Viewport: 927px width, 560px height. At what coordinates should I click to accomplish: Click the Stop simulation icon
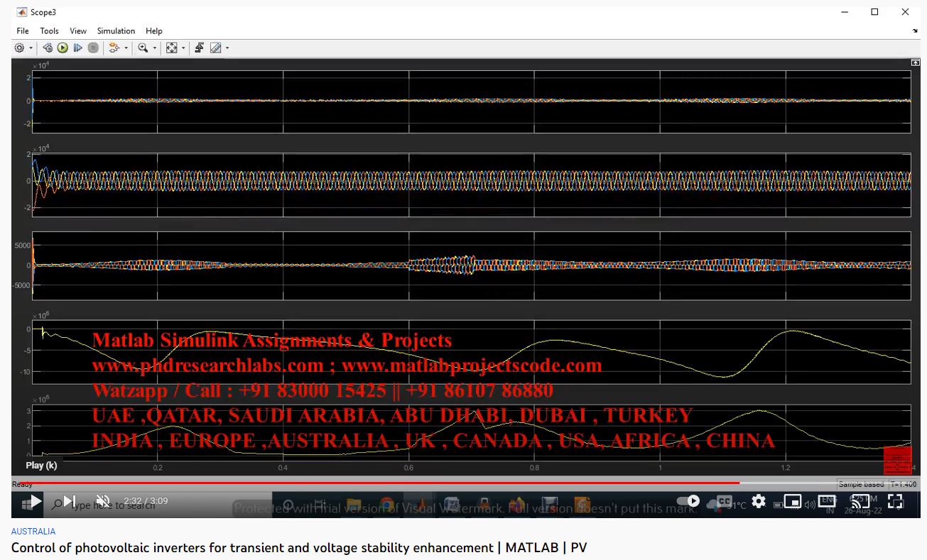[x=93, y=48]
